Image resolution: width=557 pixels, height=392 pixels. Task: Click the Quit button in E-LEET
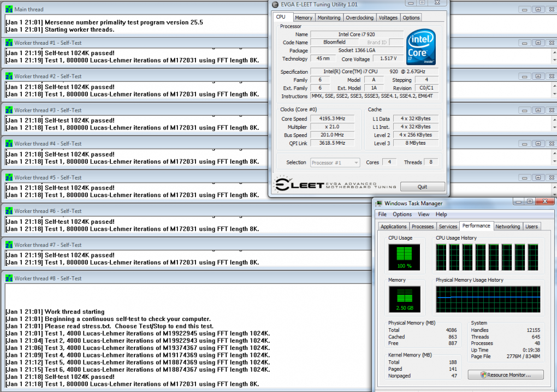422,187
